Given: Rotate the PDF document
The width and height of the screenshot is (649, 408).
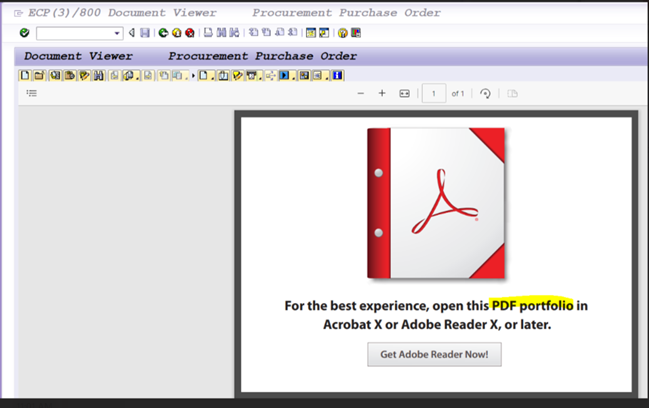Looking at the screenshot, I should [x=485, y=93].
